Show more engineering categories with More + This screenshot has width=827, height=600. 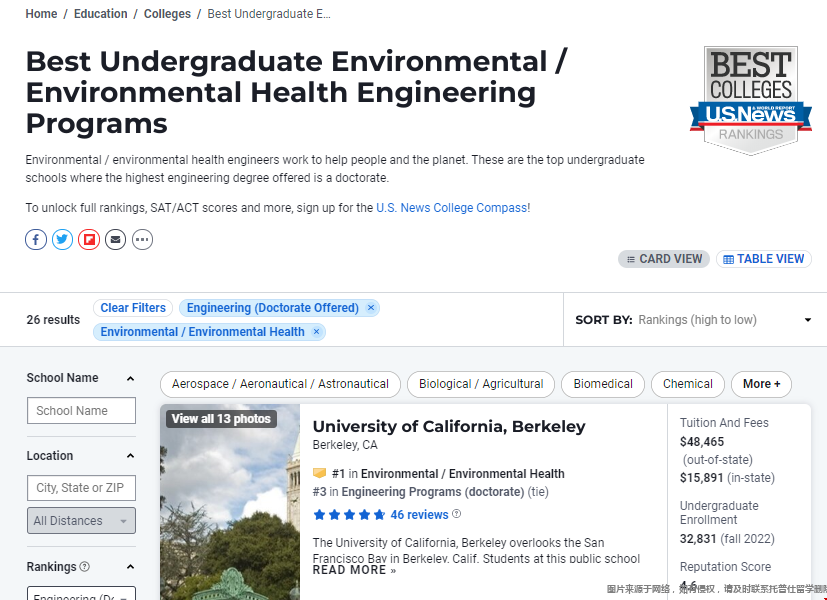coord(761,384)
